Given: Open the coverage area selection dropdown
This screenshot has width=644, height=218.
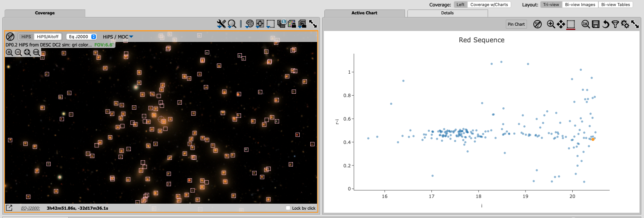Looking at the screenshot, I should [271, 24].
